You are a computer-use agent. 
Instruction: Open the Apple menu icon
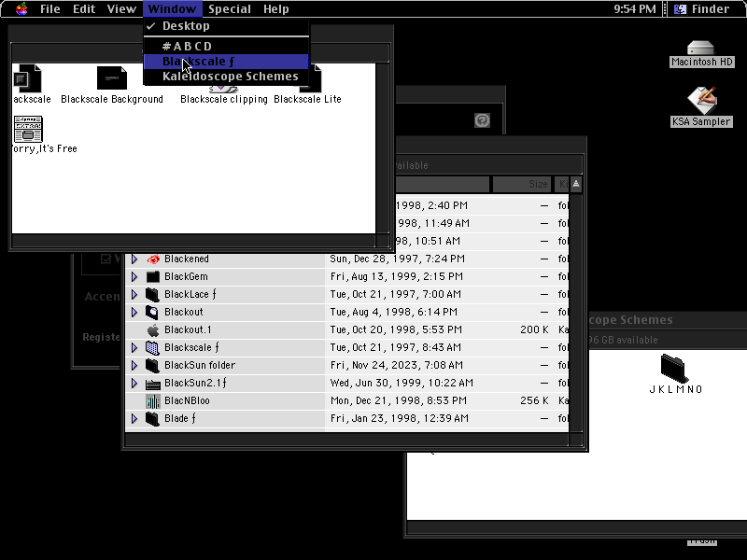point(21,9)
